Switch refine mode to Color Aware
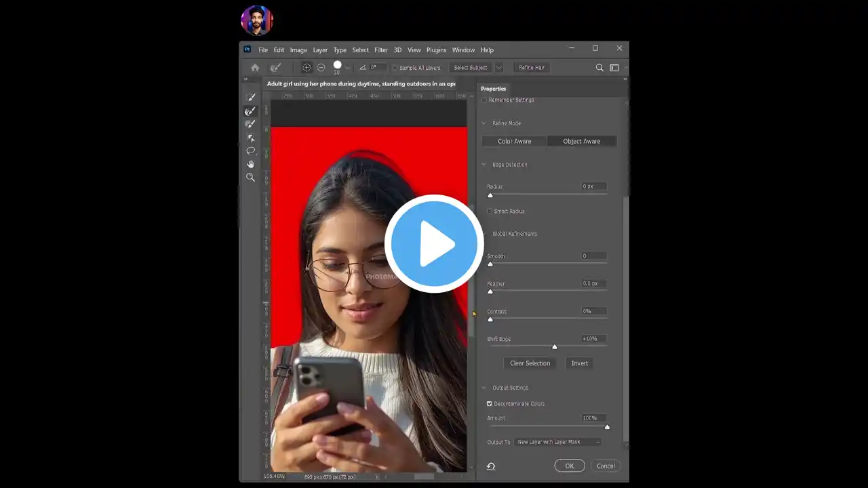Image resolution: width=868 pixels, height=488 pixels. (x=515, y=142)
